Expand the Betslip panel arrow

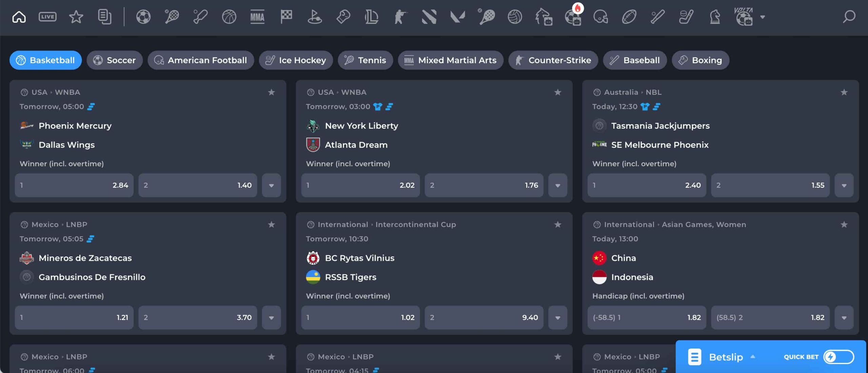coord(753,357)
